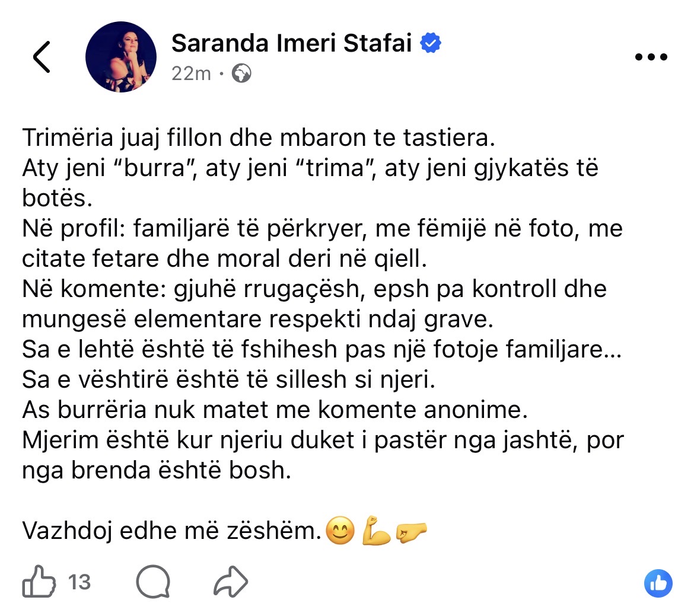Image resolution: width=694 pixels, height=616 pixels.
Task: Tap the globe public audience icon
Action: pos(241,74)
